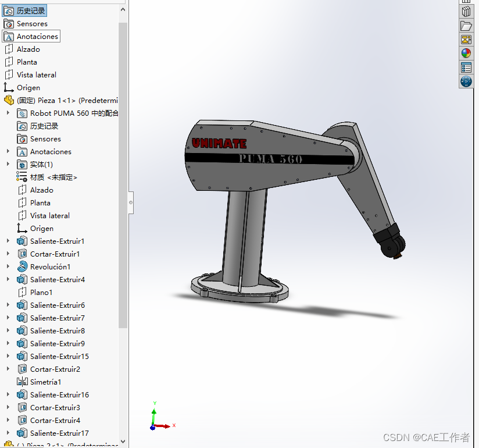Expand the Cortar-Extruir2 feature
This screenshot has width=479, height=448.
click(8, 369)
